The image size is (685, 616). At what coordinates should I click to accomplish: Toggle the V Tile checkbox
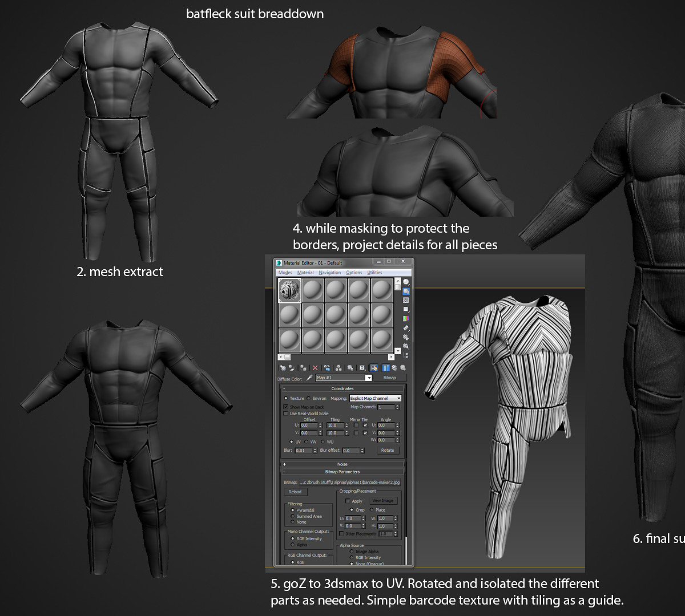365,433
